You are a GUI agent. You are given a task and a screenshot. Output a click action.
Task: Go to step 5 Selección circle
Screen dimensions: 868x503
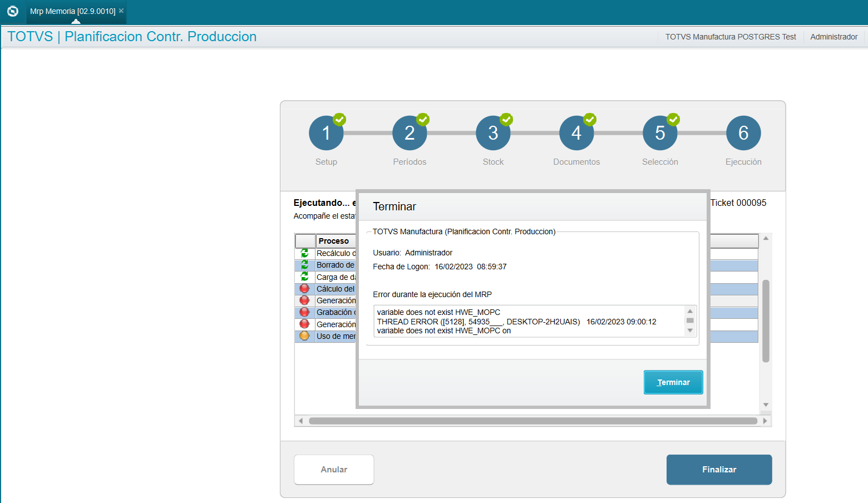pos(660,133)
